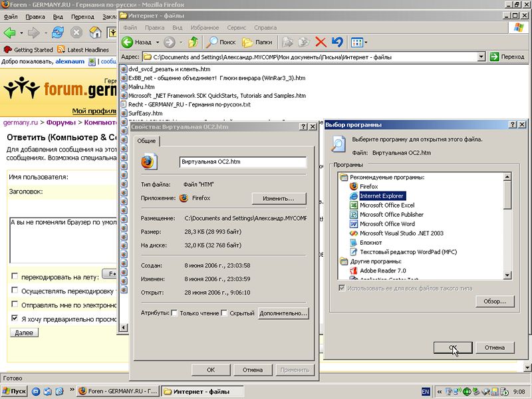
Task: Click the Windows flag logo in Explorer
Action: click(x=518, y=27)
